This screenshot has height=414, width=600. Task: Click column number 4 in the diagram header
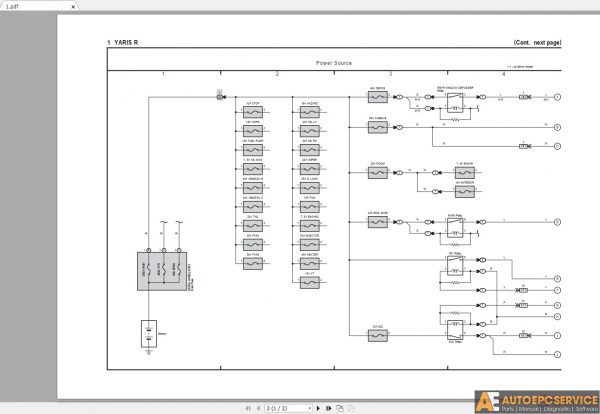point(504,74)
